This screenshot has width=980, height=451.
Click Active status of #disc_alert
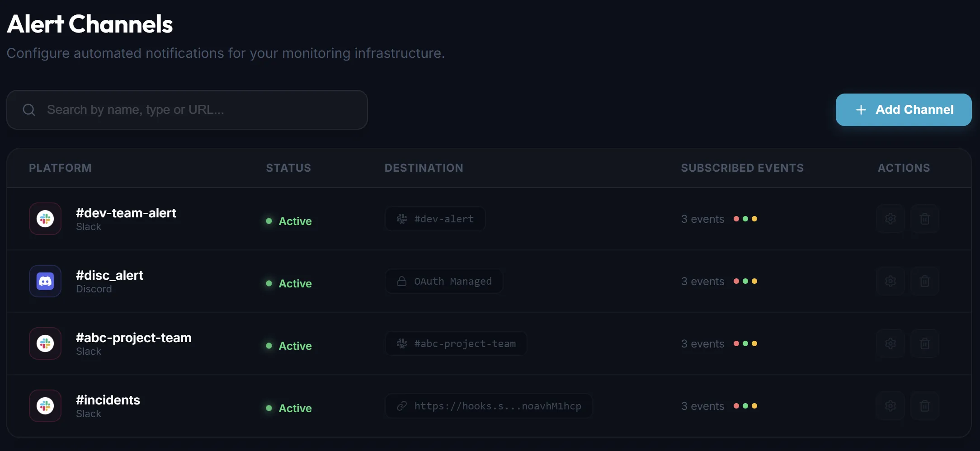289,283
